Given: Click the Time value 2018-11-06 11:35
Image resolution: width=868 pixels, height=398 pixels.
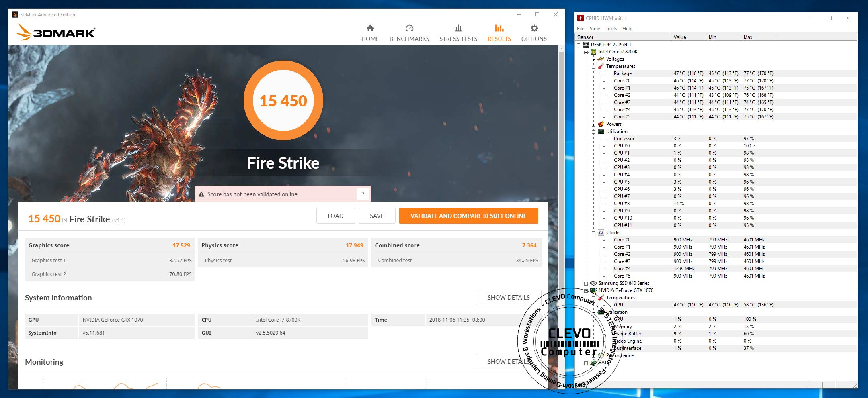Looking at the screenshot, I should tap(457, 320).
